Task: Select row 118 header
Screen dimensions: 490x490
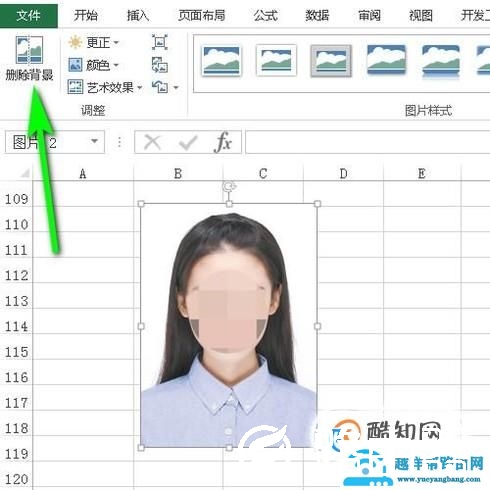Action: 16,428
